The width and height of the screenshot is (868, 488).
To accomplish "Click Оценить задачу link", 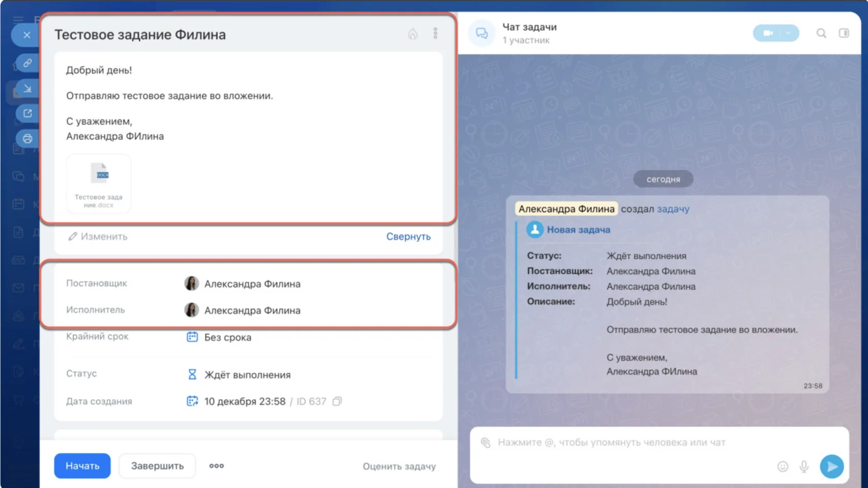I will click(399, 466).
